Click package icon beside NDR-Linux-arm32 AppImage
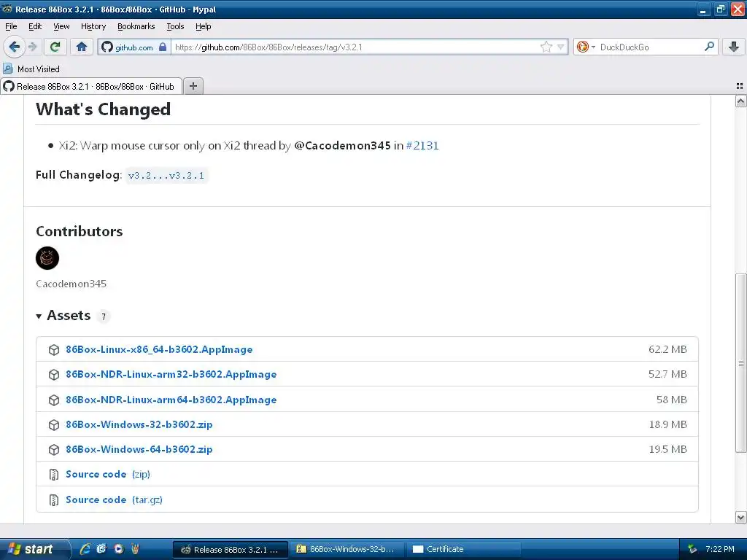747x560 pixels. 54,375
